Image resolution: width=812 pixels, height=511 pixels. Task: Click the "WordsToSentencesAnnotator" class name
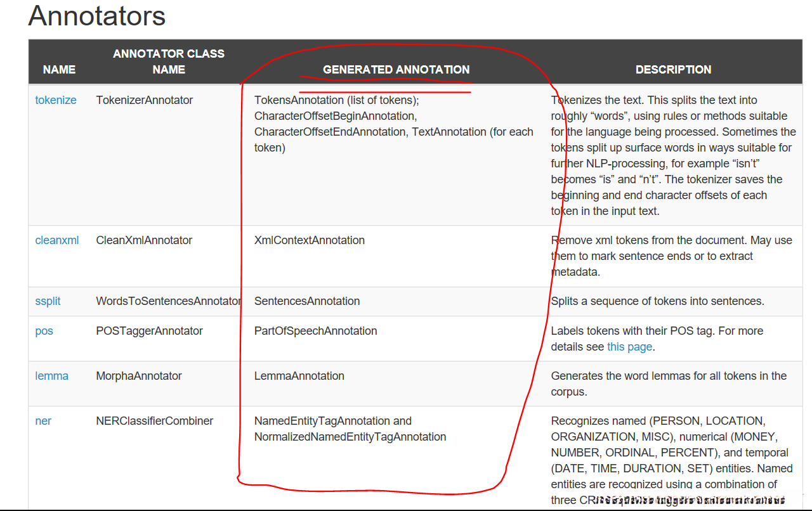coord(168,301)
